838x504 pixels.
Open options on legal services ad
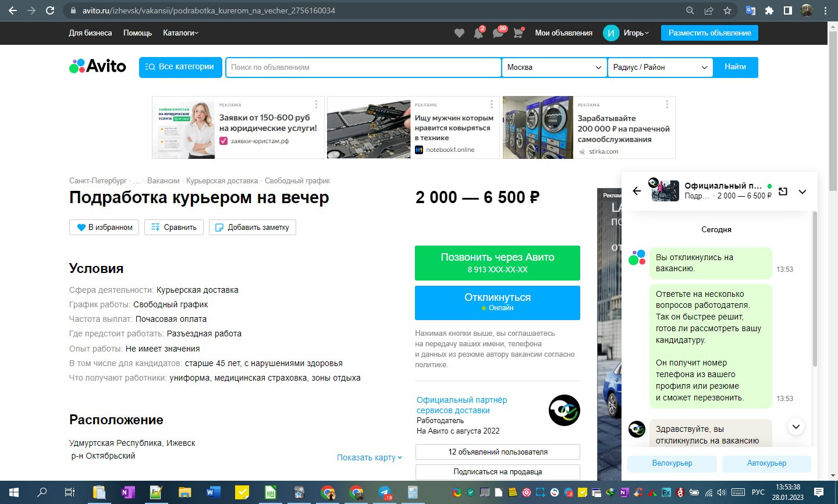pyautogui.click(x=317, y=104)
